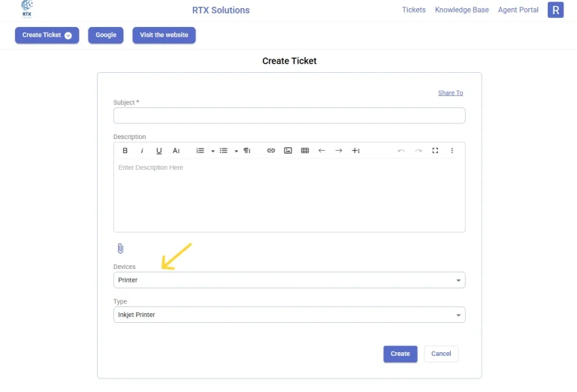Click the plus insert toolbar icon
The height and width of the screenshot is (392, 577).
pos(356,150)
